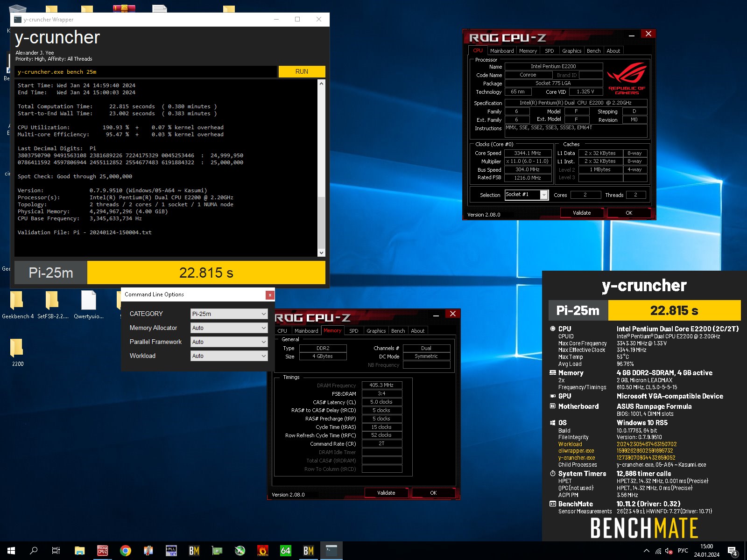
Task: Open the thermometer temperature monitor taskbar icon
Action: pyautogui.click(x=148, y=551)
